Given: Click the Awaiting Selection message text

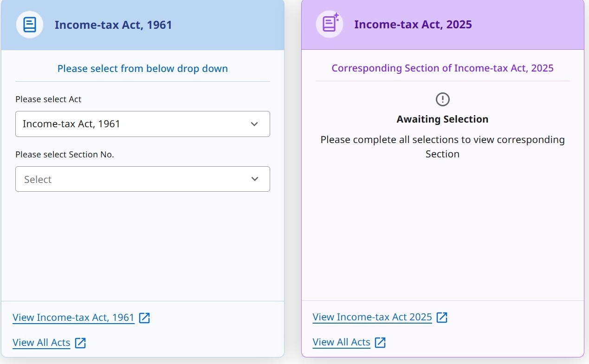Looking at the screenshot, I should click(x=442, y=119).
